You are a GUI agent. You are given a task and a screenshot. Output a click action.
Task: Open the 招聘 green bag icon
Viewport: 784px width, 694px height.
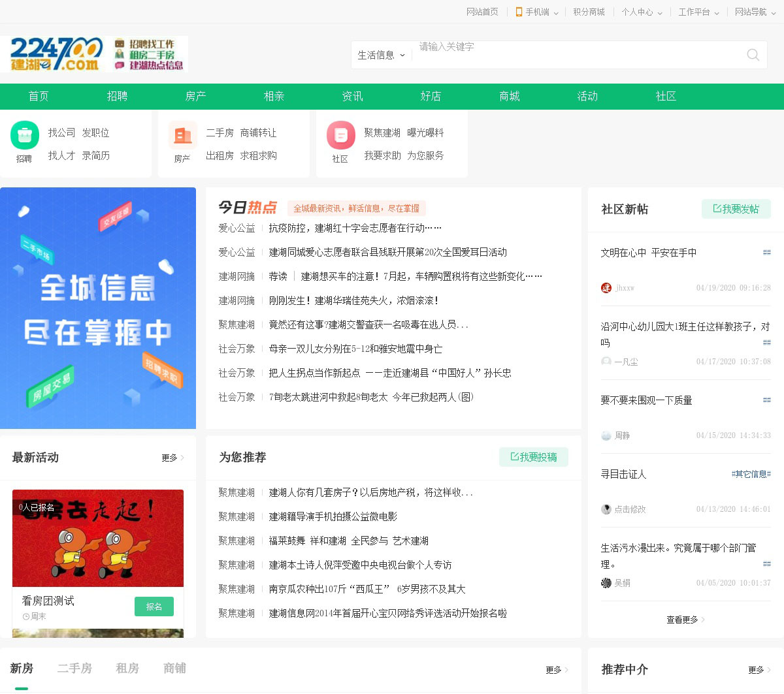25,136
